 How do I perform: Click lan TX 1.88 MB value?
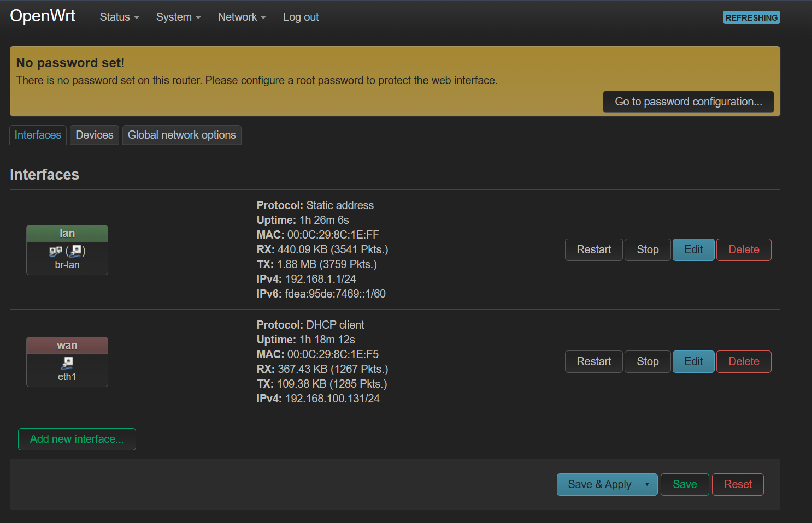(327, 264)
